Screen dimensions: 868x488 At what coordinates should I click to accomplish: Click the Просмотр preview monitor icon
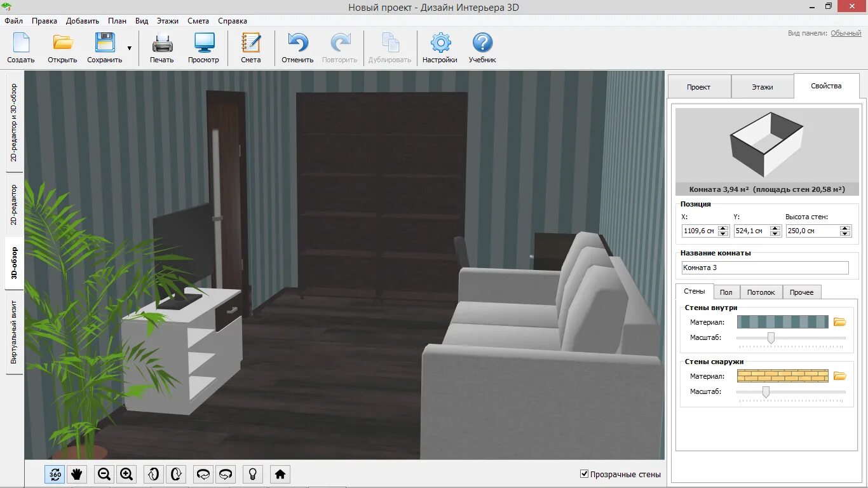[x=203, y=48]
